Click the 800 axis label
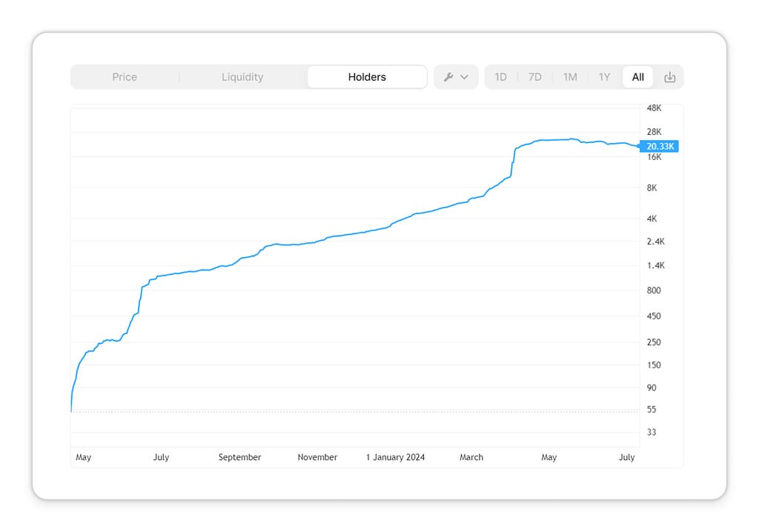The image size is (759, 532). [x=654, y=290]
